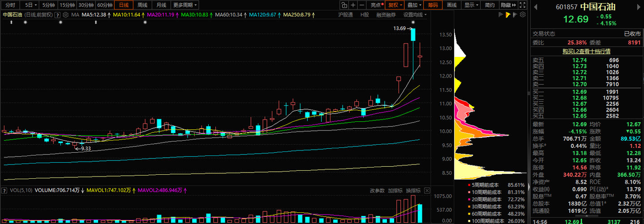Open volume indicator help question mark
Image resolution: width=644 pixels, height=224 pixels.
[x=4, y=190]
